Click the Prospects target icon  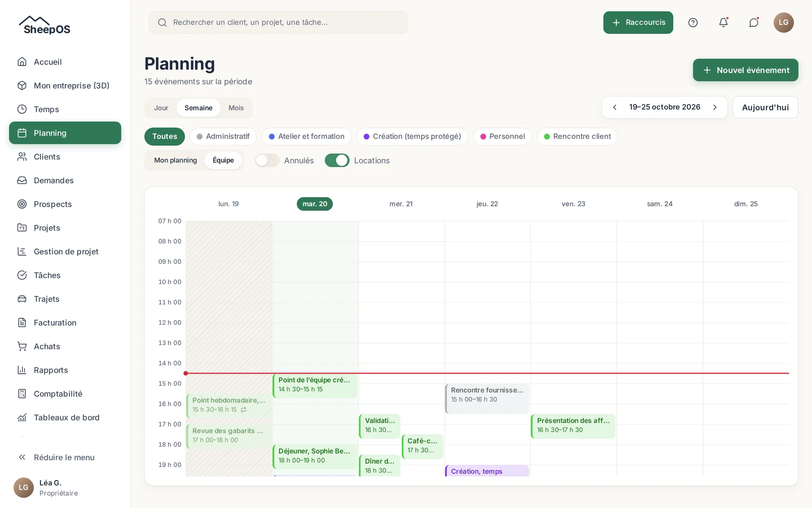coord(22,204)
